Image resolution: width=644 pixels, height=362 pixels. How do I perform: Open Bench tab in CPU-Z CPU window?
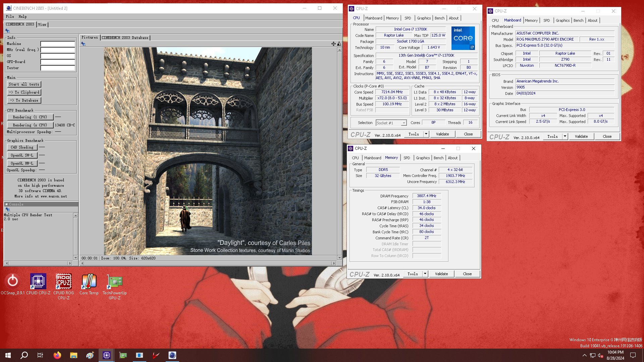pyautogui.click(x=439, y=18)
